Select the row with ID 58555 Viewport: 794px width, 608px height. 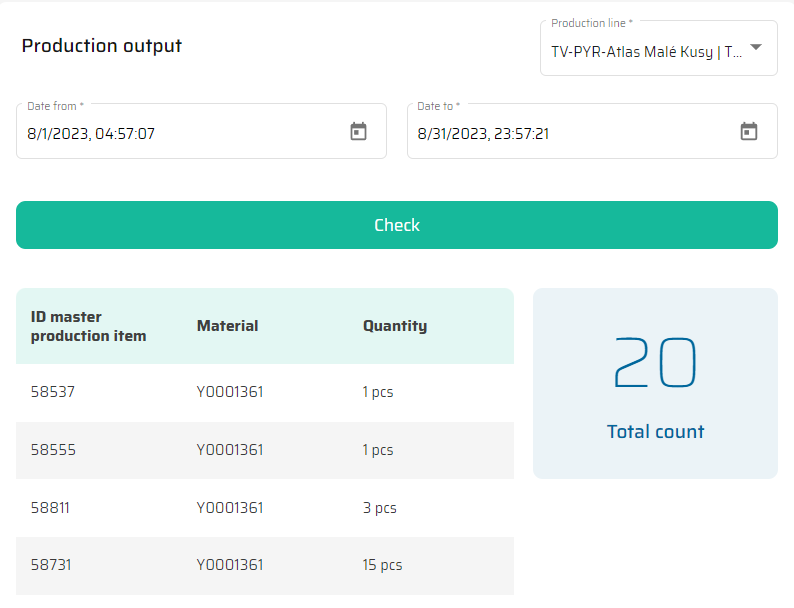pyautogui.click(x=53, y=450)
